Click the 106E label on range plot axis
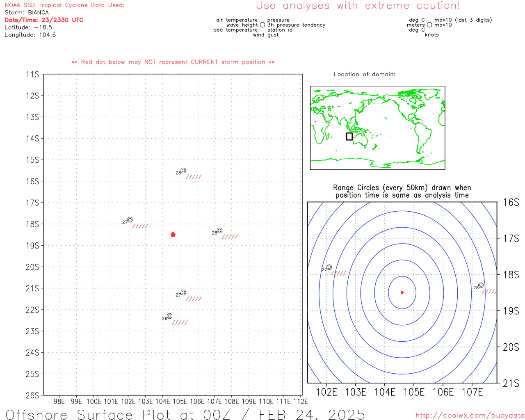This screenshot has height=420, width=525. (x=443, y=392)
